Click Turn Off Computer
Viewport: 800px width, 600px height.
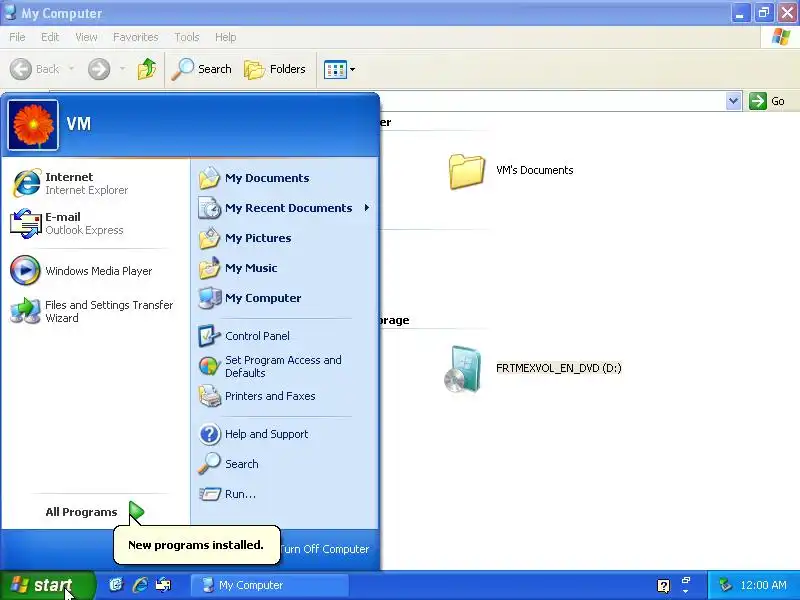pos(324,549)
